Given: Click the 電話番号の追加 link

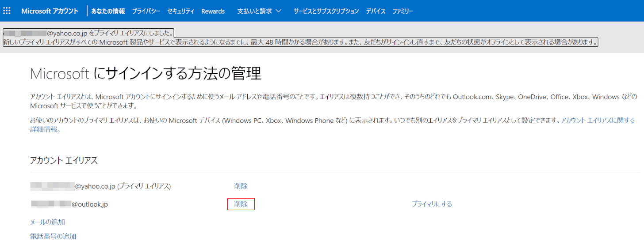Looking at the screenshot, I should pos(53,236).
